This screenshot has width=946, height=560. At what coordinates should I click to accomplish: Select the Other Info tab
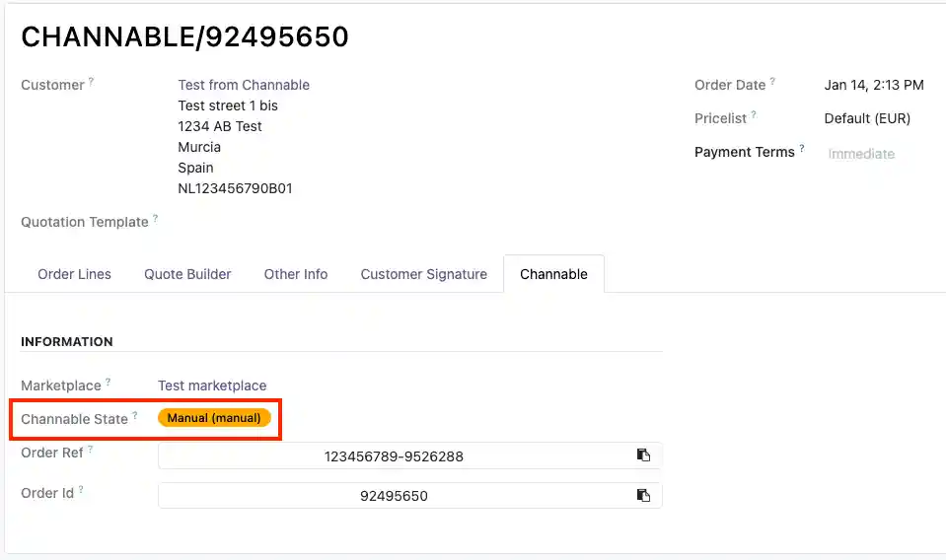coord(296,274)
